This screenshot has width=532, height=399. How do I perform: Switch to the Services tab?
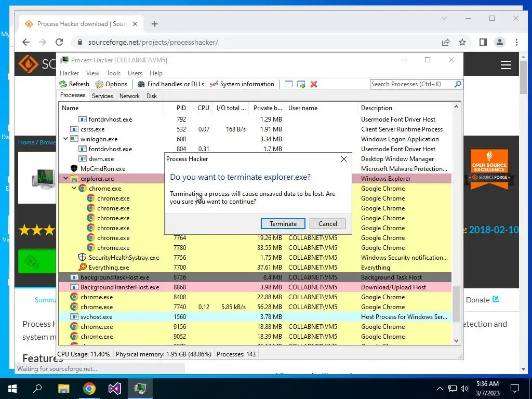[102, 96]
